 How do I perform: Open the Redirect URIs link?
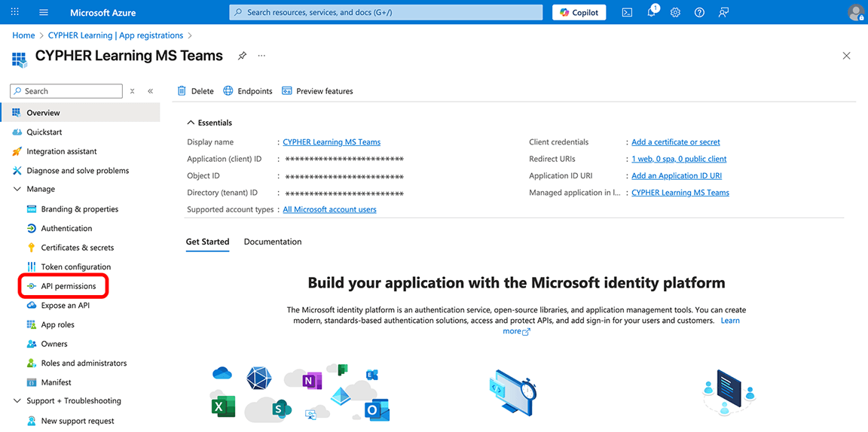679,159
